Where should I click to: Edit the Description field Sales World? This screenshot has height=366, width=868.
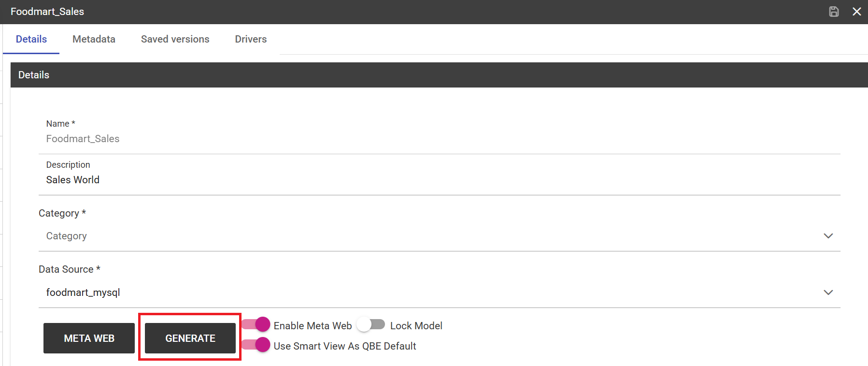tap(440, 180)
